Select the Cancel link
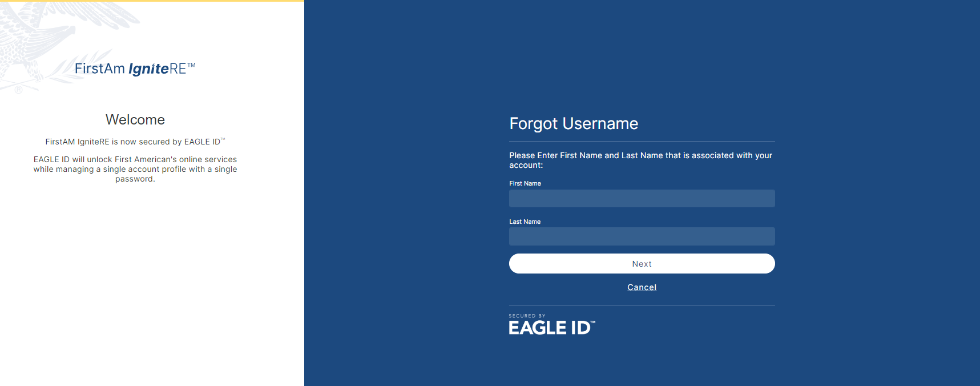 tap(642, 287)
